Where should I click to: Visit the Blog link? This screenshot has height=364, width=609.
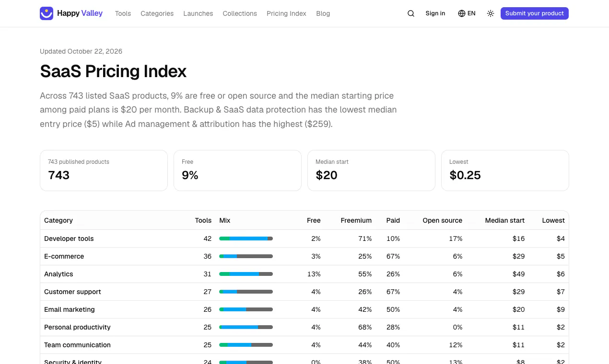(323, 13)
